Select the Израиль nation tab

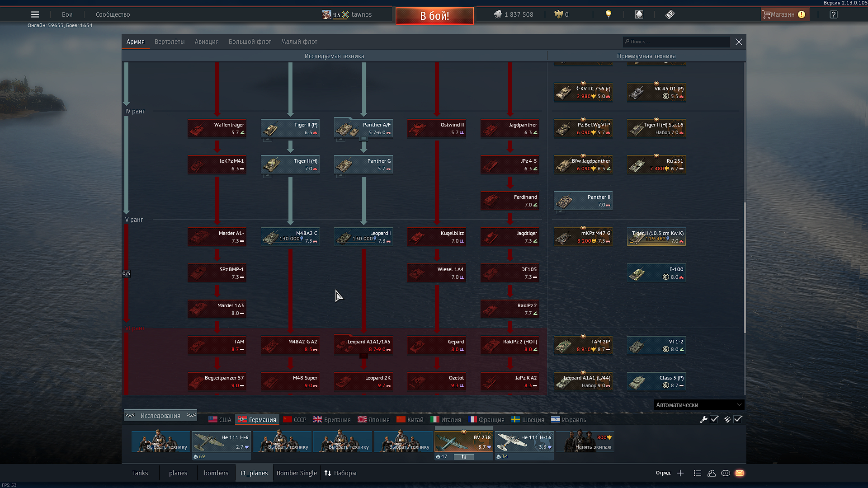coord(569,420)
